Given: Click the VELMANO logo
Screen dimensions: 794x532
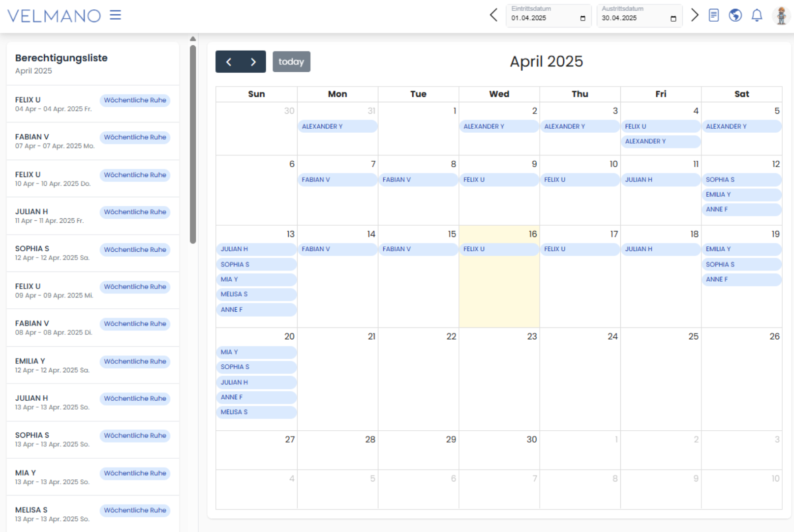Looking at the screenshot, I should (54, 16).
